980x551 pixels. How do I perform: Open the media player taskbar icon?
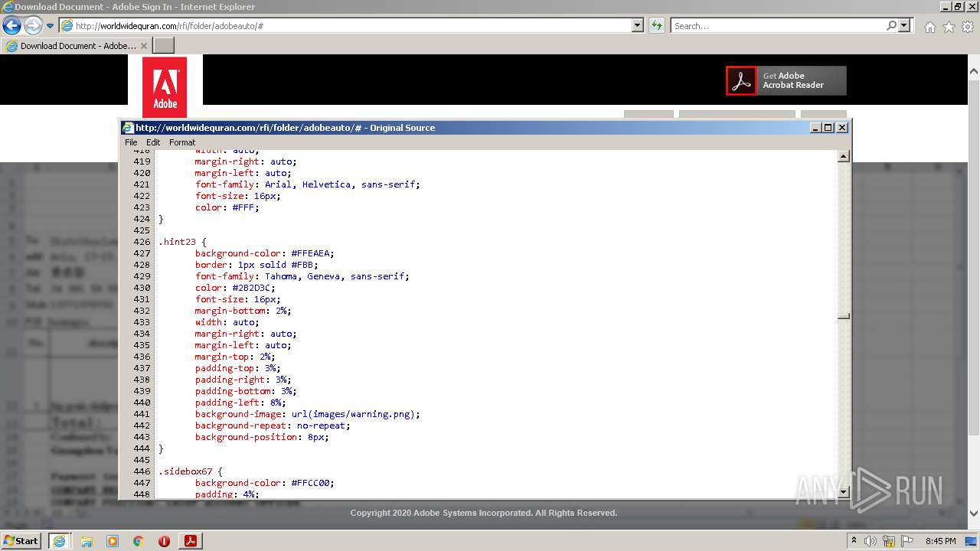point(113,541)
